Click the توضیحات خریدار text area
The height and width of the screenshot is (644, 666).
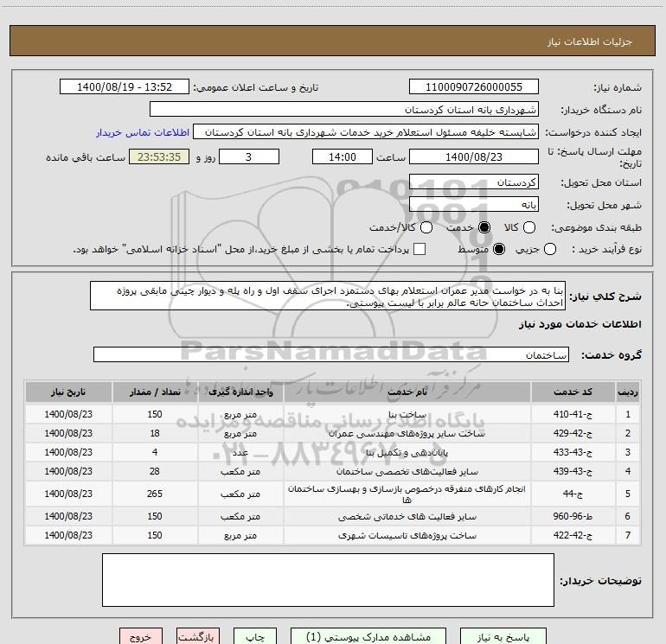pos(328,580)
